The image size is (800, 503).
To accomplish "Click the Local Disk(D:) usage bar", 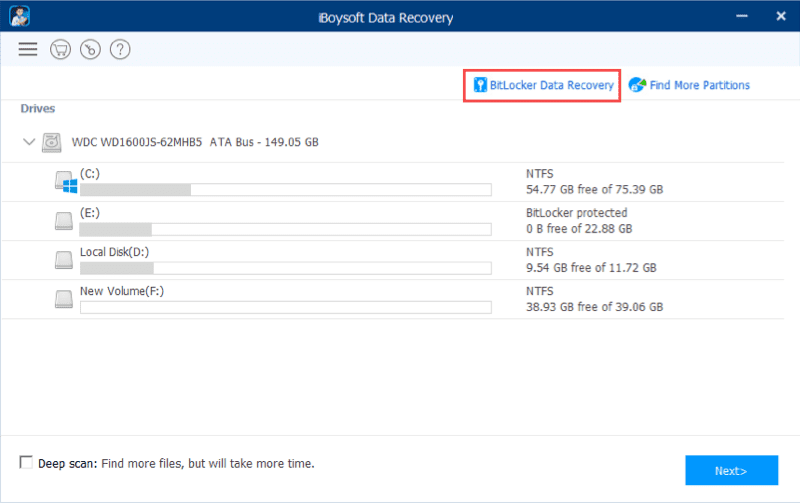I will (x=285, y=268).
